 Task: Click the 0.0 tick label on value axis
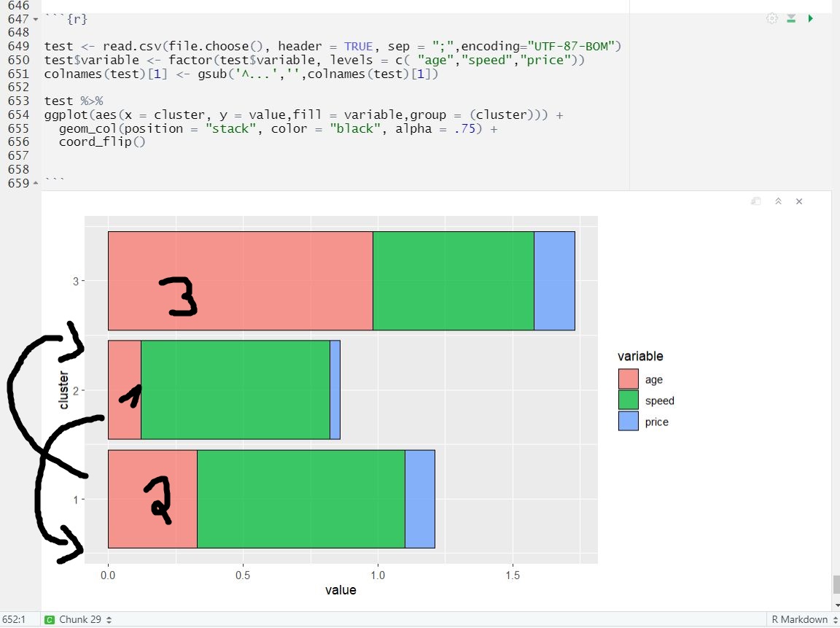[108, 575]
